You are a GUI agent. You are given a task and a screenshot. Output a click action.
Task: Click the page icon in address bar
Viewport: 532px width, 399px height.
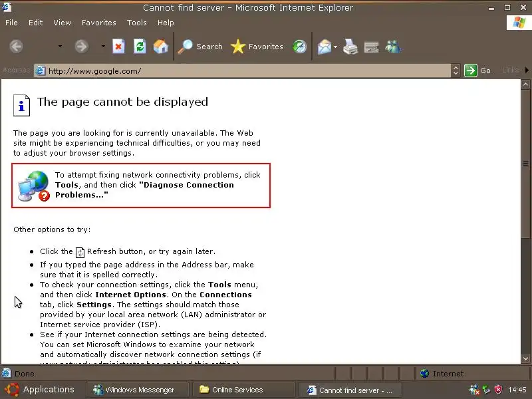(x=41, y=71)
